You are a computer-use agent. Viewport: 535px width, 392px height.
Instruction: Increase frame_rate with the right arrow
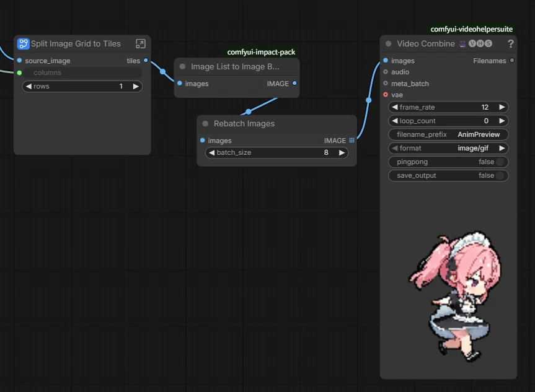click(502, 107)
